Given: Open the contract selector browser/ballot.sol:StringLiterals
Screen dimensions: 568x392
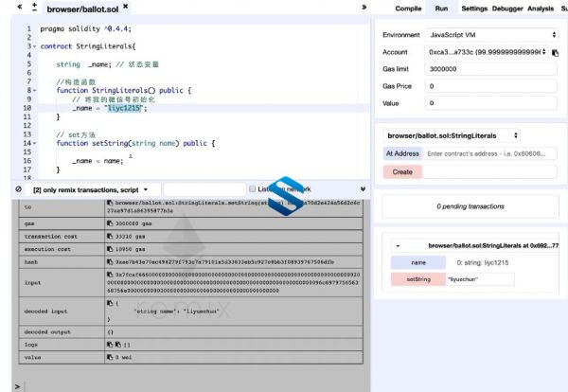Looking at the screenshot, I should 452,135.
